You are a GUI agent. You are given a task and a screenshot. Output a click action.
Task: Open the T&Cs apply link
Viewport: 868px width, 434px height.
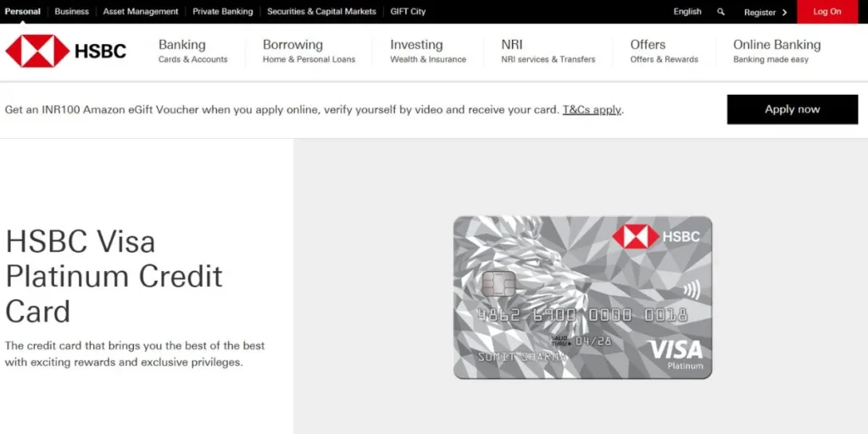592,109
